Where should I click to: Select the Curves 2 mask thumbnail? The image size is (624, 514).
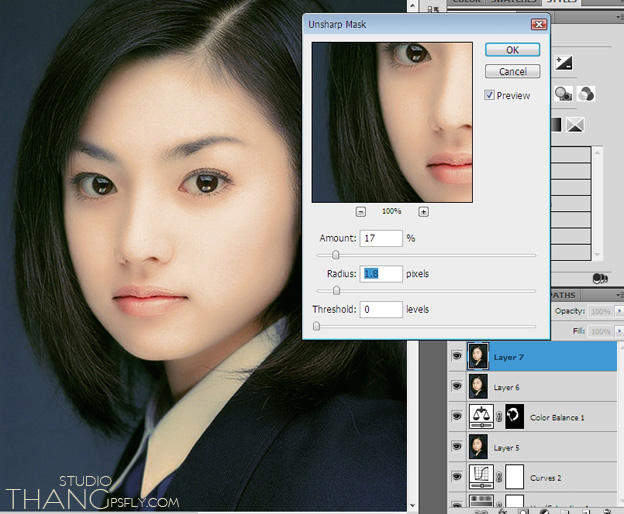coord(514,477)
